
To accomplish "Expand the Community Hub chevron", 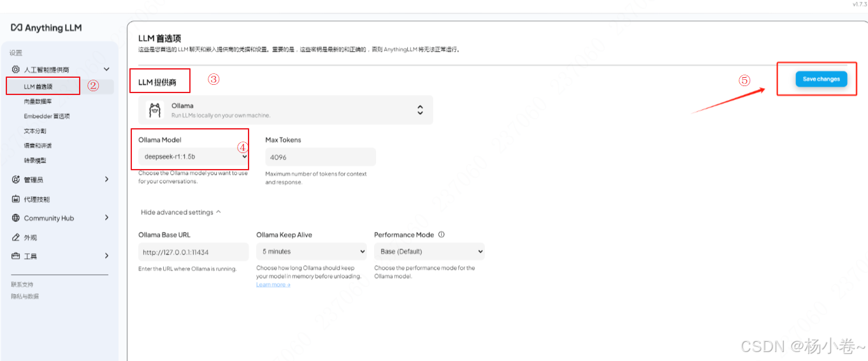I will 106,218.
